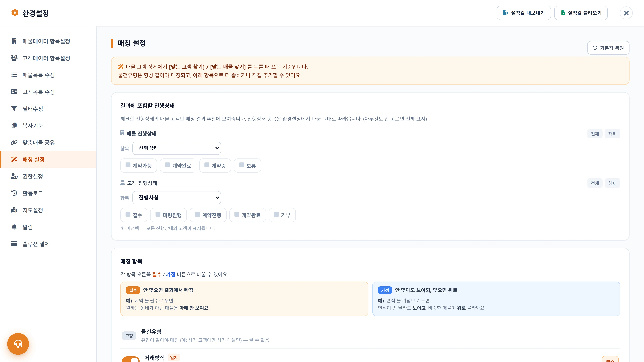
Task: Click 기본값 복원 button
Action: (x=608, y=48)
